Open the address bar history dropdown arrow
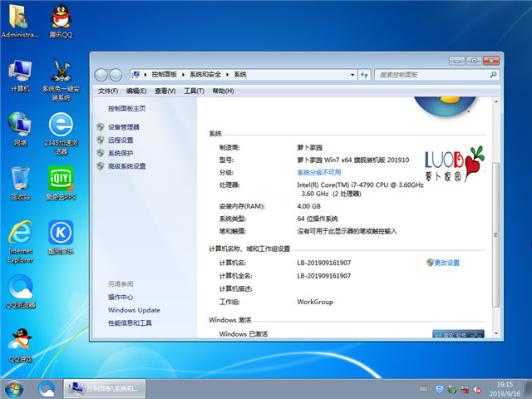Image resolution: width=532 pixels, height=399 pixels. pos(352,75)
